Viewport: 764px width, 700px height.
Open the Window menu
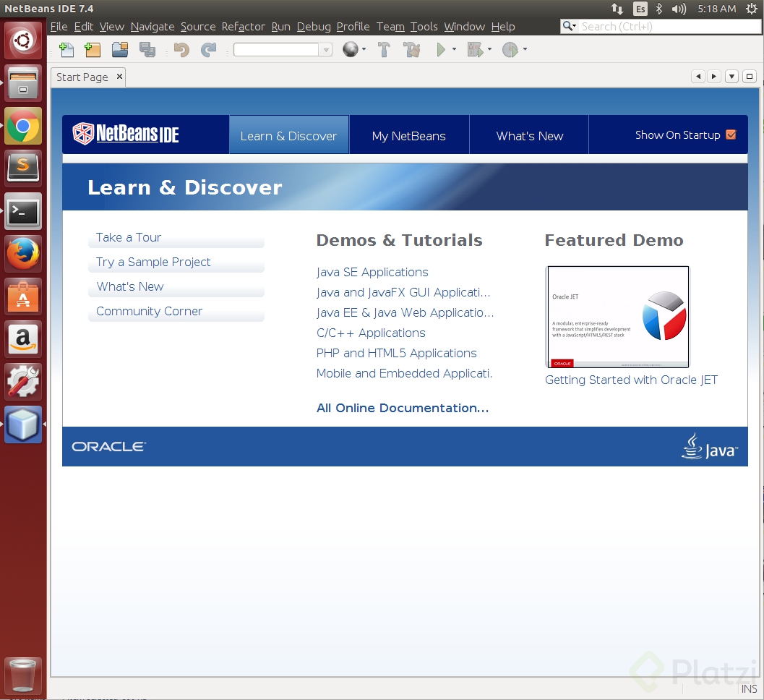pos(464,26)
